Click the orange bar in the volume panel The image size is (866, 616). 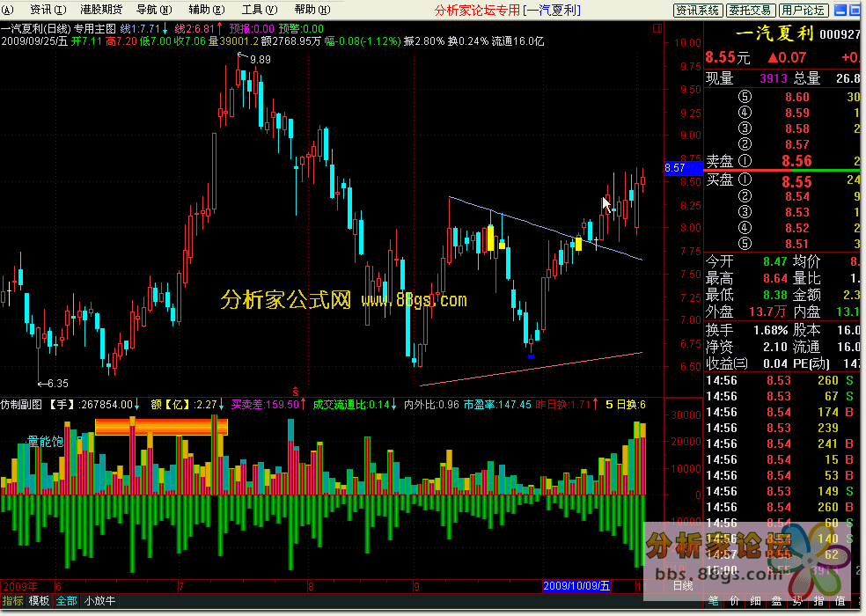pos(161,427)
